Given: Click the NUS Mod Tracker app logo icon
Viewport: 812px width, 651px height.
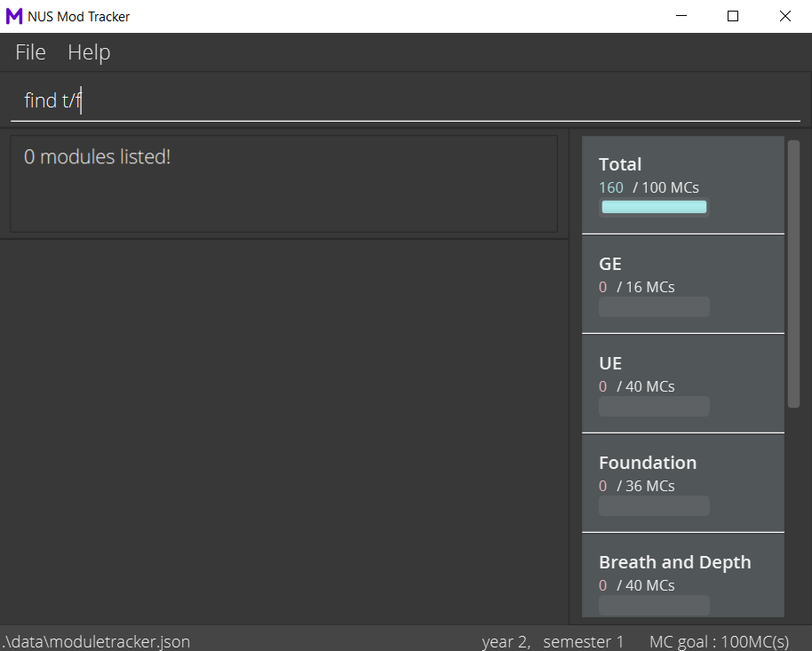Looking at the screenshot, I should pos(14,17).
